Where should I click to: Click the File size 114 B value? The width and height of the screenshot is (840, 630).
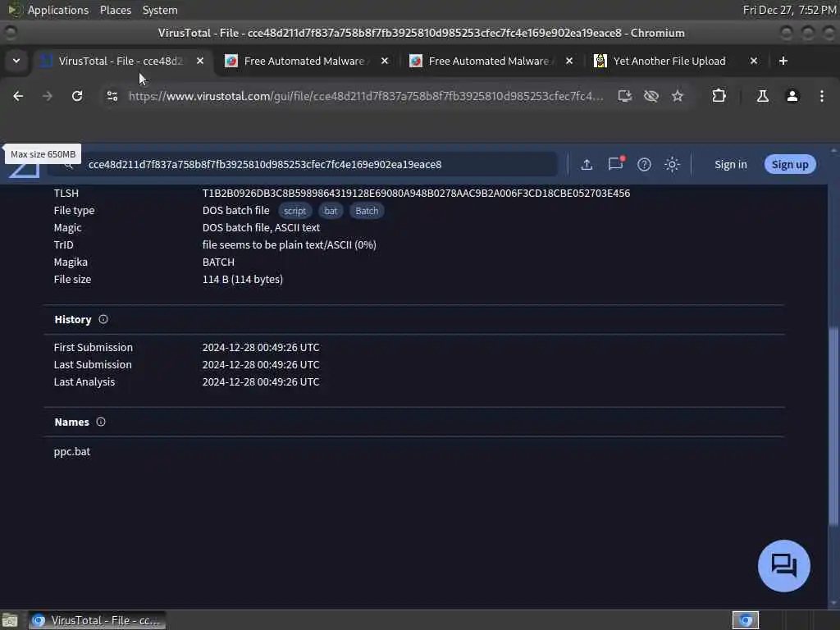[243, 279]
